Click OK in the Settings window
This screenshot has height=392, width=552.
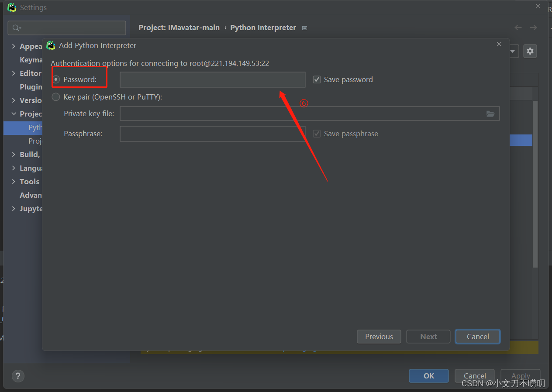429,376
